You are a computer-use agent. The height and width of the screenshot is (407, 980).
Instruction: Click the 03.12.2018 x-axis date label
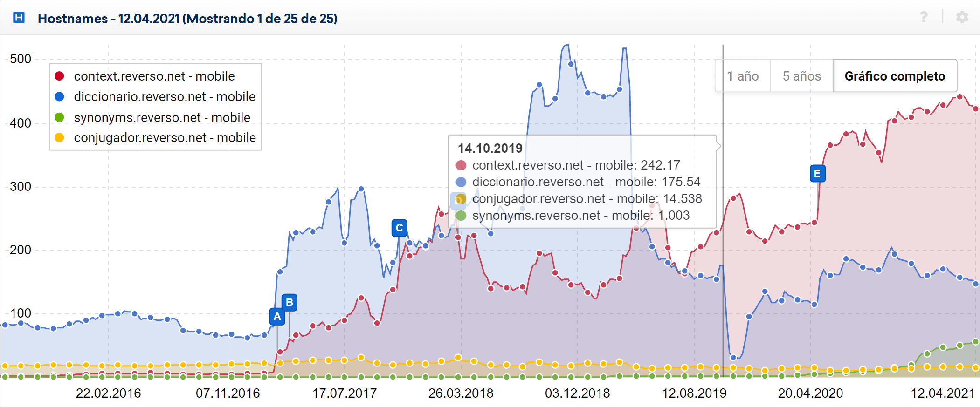coord(577,393)
